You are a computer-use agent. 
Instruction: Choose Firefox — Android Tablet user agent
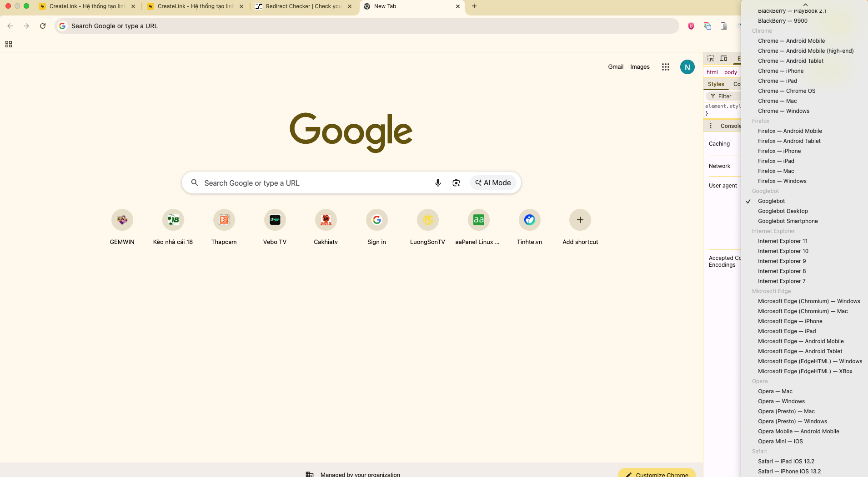click(789, 141)
